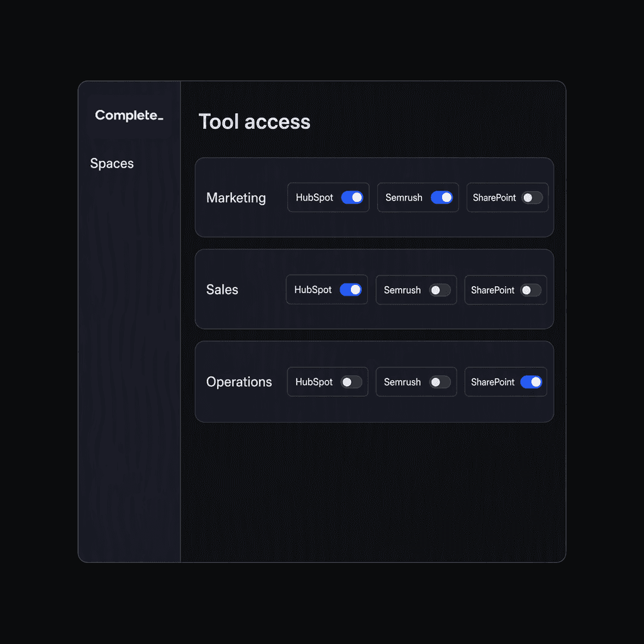Screen dimensions: 644x644
Task: Select the Sales space label
Action: pyautogui.click(x=222, y=289)
